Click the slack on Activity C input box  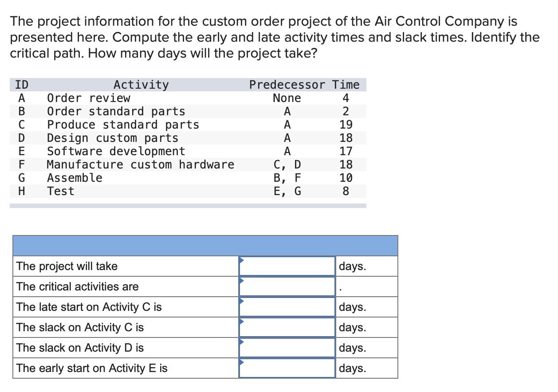click(287, 327)
